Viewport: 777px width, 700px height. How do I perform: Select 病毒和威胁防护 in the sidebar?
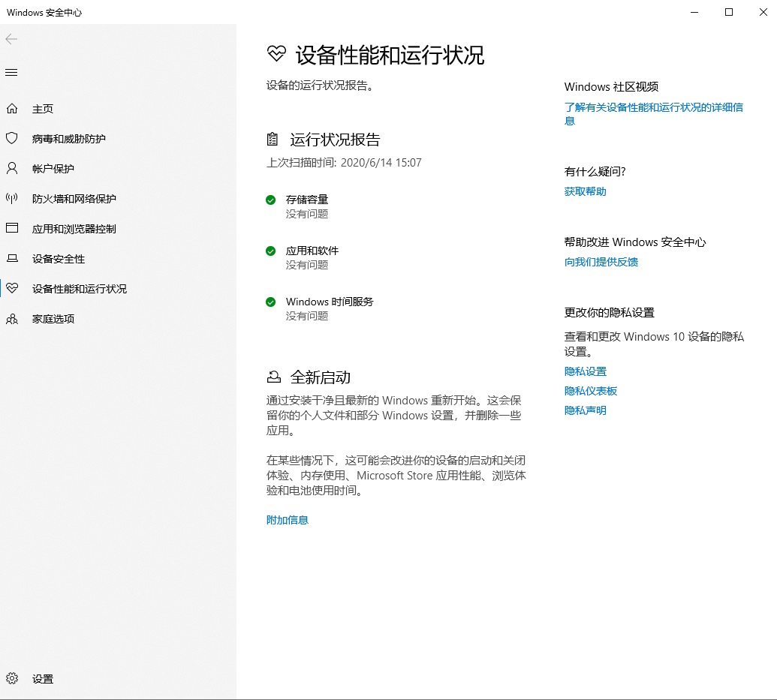[x=69, y=139]
